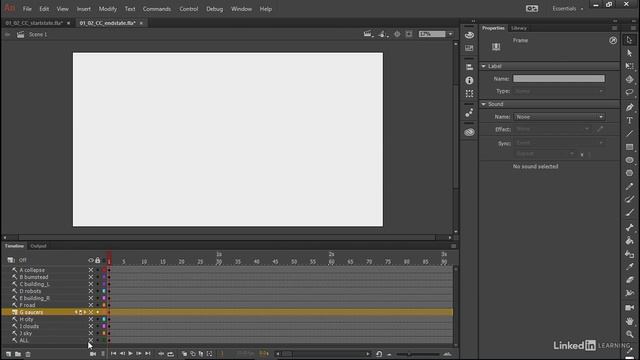Image resolution: width=640 pixels, height=360 pixels.
Task: Select the Free Transform tool
Action: click(x=629, y=66)
